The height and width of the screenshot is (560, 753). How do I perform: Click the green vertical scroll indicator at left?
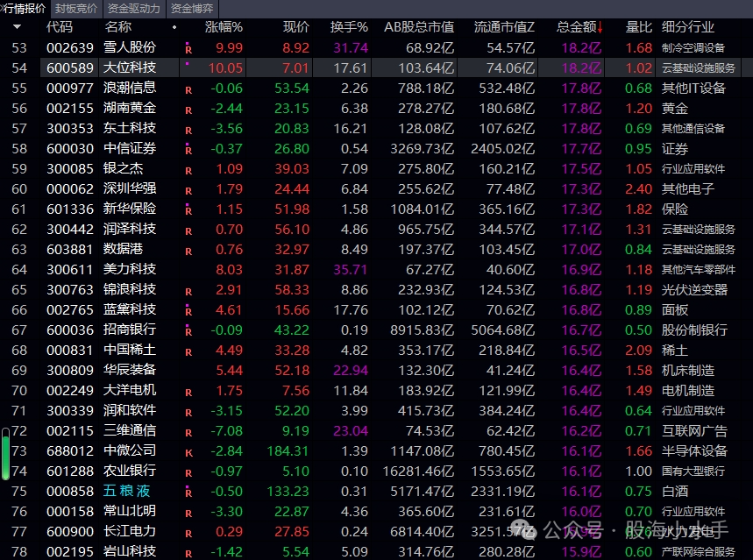tap(6, 454)
